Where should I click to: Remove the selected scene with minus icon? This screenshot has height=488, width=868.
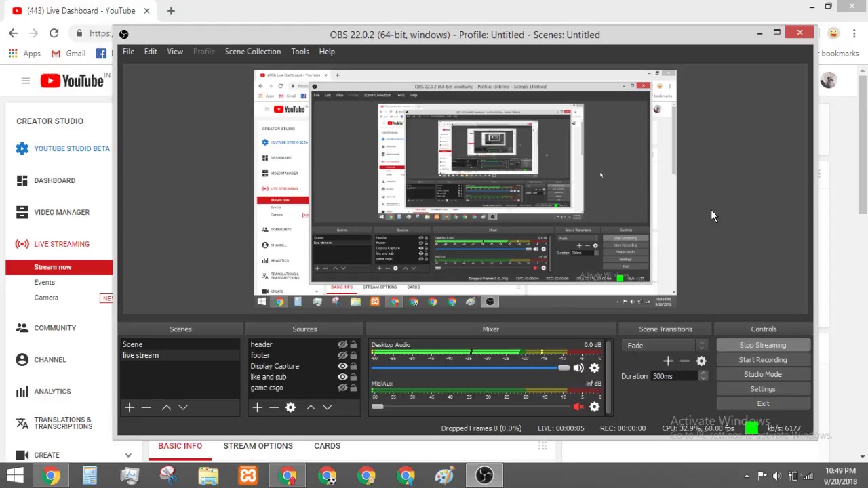146,407
